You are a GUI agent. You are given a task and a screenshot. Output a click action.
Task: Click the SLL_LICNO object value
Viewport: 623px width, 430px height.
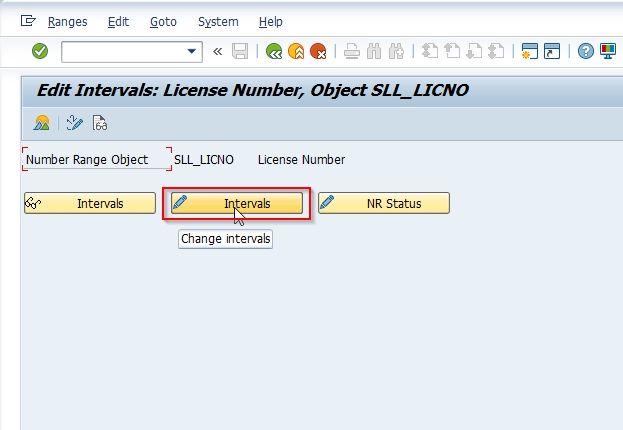tap(204, 160)
